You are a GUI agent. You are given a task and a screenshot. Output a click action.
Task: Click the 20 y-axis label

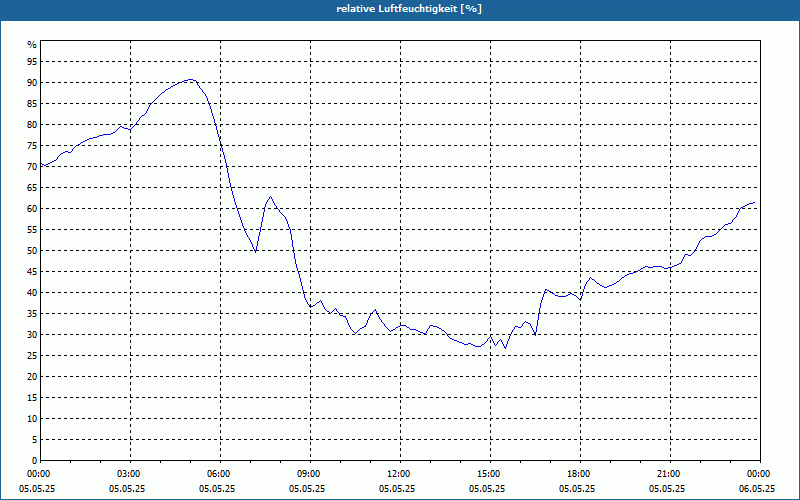click(x=32, y=377)
